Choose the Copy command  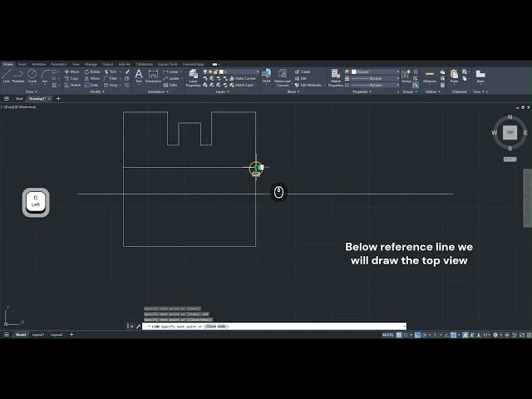point(71,78)
